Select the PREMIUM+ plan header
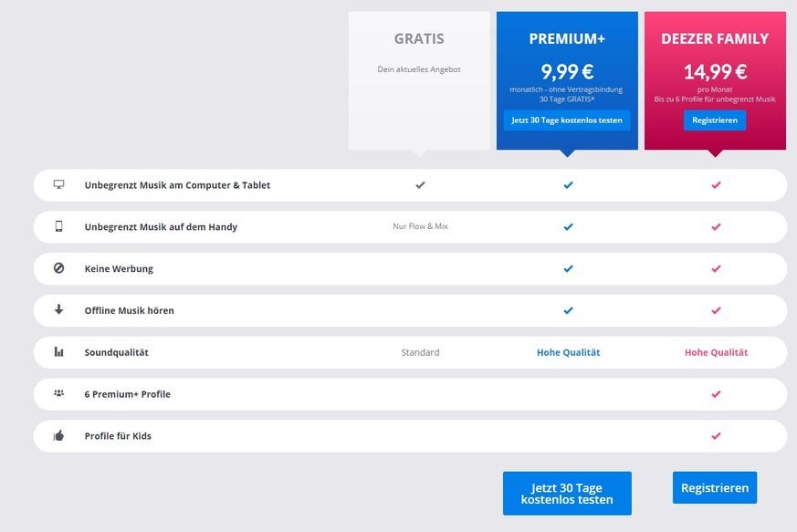797x532 pixels. 567,39
